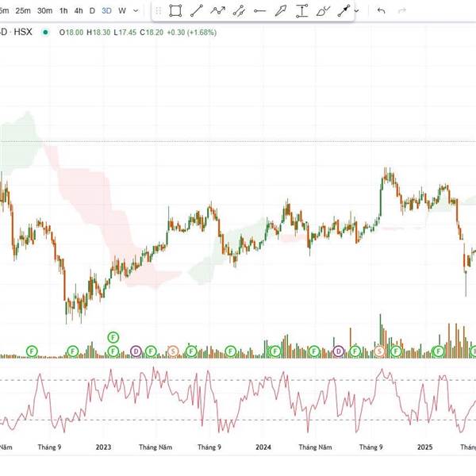Click the change value +0.30 (+1.68%)

[191, 33]
